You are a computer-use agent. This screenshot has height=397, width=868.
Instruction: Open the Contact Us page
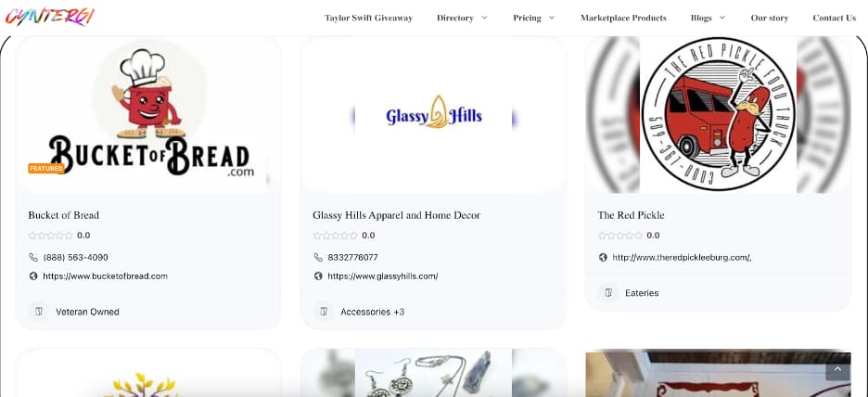coord(835,18)
